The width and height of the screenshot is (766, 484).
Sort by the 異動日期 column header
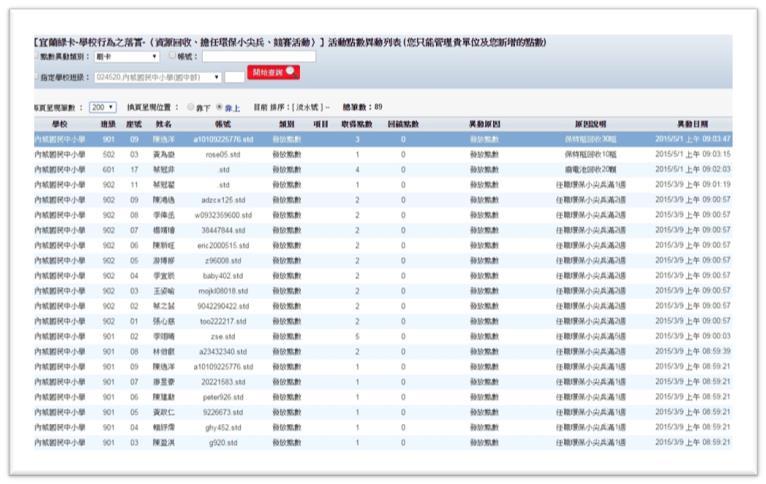click(x=692, y=124)
